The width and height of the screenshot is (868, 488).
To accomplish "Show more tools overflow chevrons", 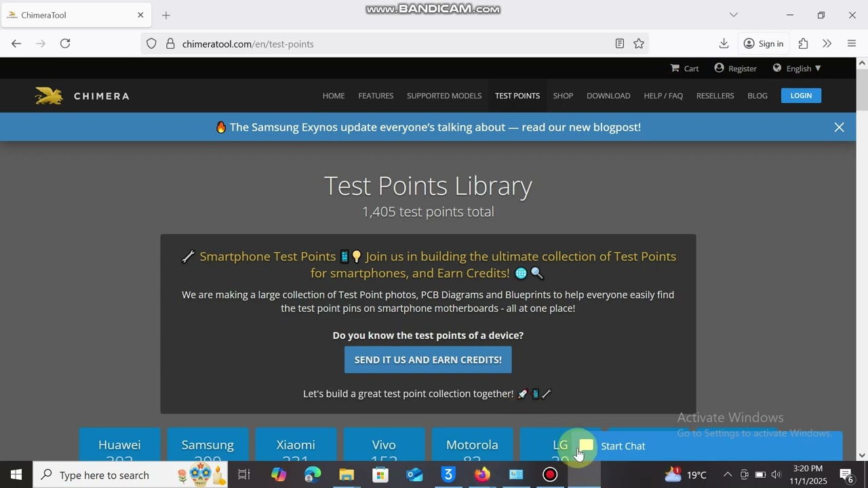I will (827, 43).
